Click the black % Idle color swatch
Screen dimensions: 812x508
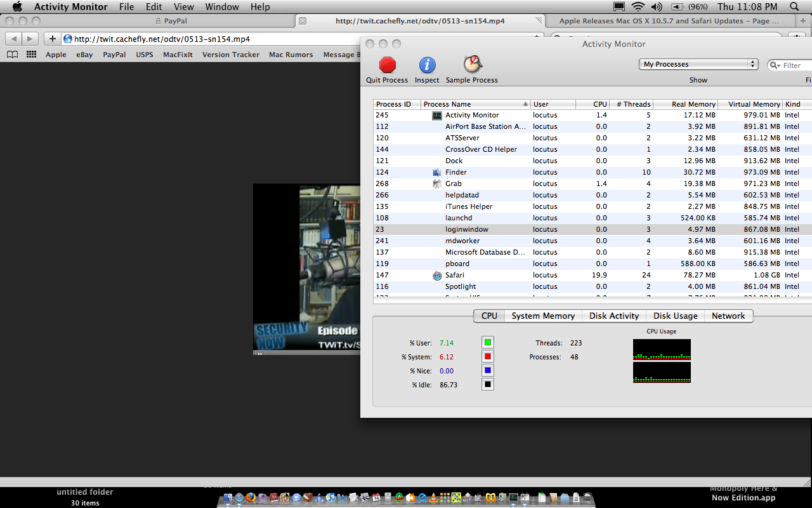[487, 384]
